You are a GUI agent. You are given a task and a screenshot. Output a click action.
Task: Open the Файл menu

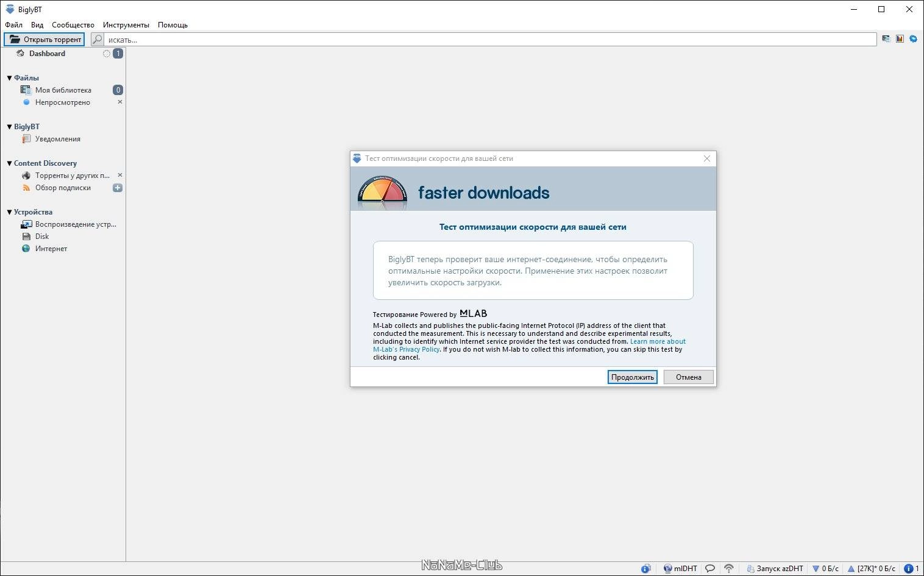pyautogui.click(x=13, y=25)
